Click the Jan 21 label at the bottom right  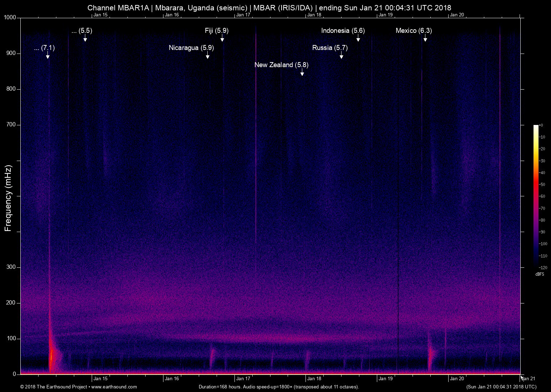click(528, 379)
